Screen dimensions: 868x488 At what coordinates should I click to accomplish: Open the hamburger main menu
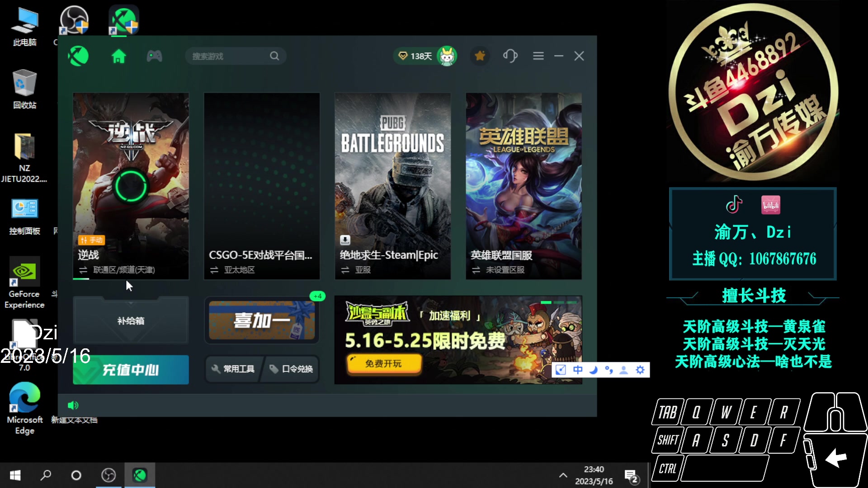(x=538, y=56)
